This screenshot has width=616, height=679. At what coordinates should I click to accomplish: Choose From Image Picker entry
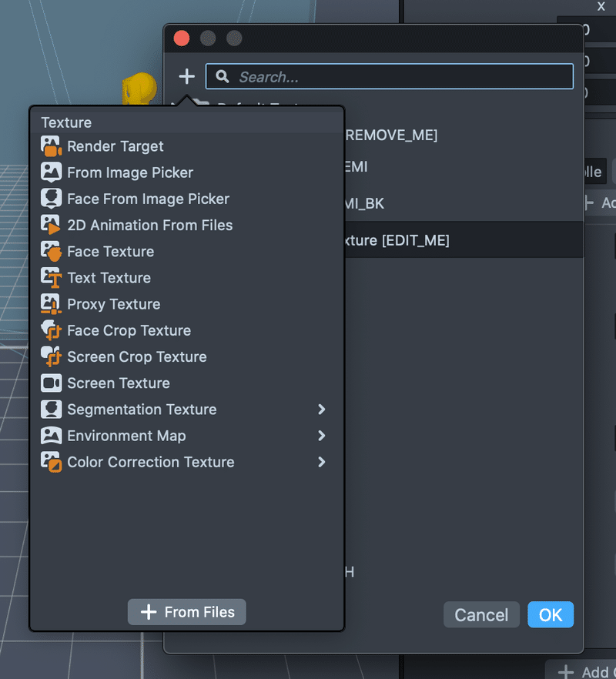[186, 172]
